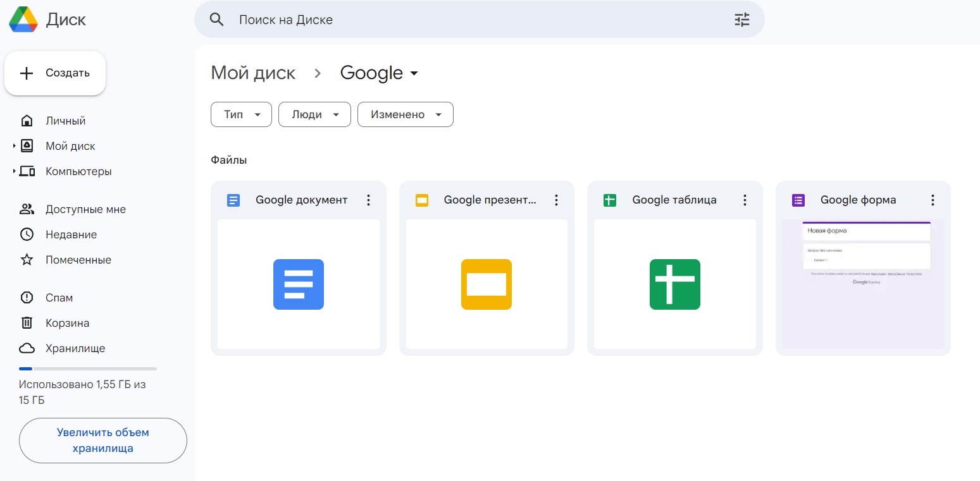Select the Google презентация file thumbnail
Viewport: 980px width, 481px height.
487,284
